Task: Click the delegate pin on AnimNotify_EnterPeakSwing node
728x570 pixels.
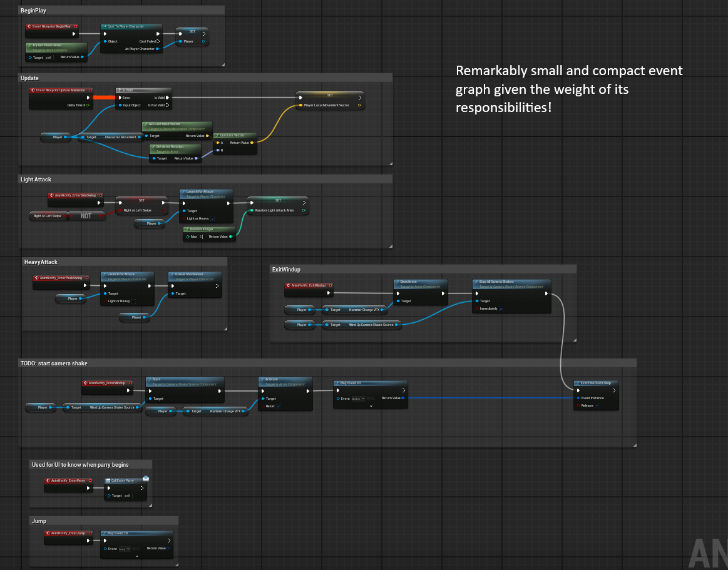Action: pyautogui.click(x=87, y=278)
